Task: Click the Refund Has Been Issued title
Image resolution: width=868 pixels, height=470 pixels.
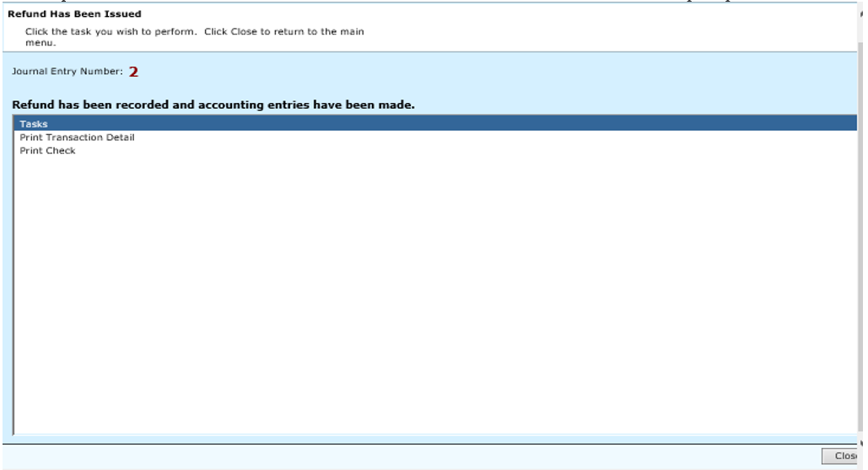Action: point(74,14)
